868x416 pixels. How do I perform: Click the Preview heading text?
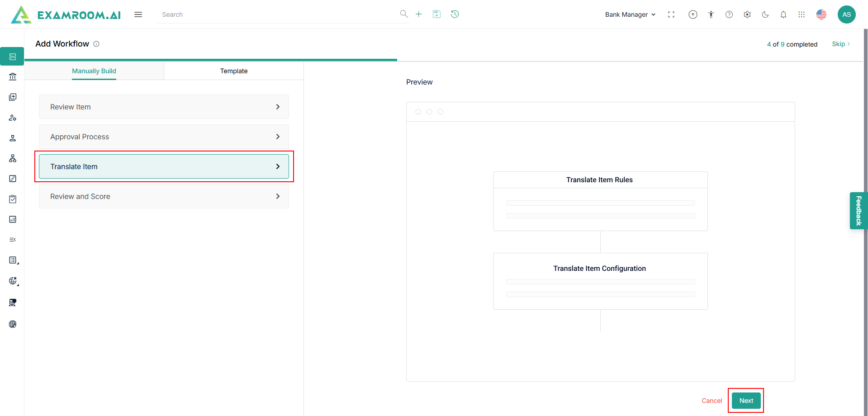(x=419, y=82)
